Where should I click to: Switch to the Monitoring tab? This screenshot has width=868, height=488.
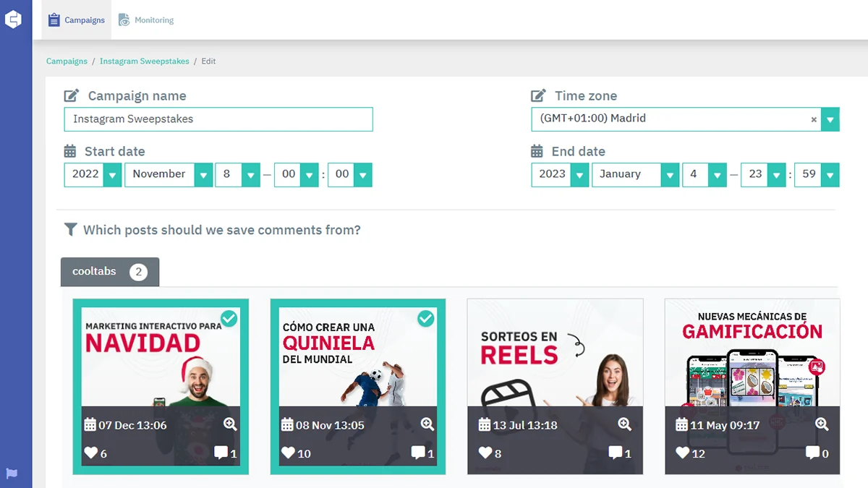(146, 20)
